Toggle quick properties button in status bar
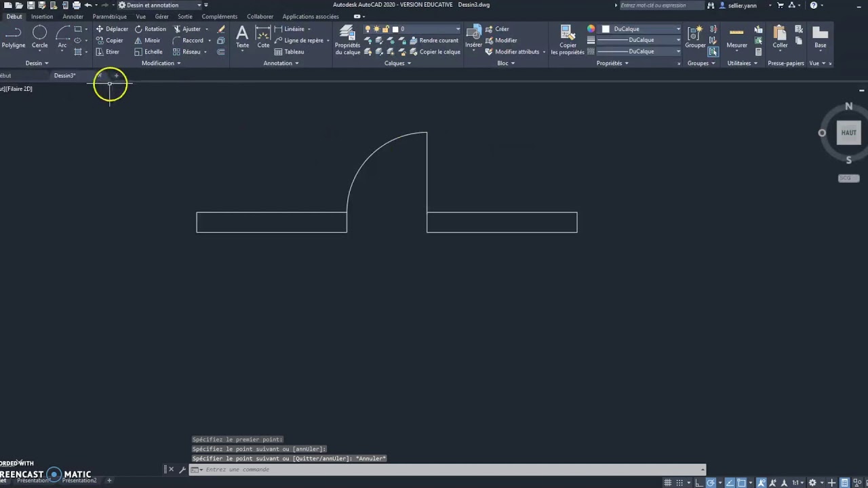The width and height of the screenshot is (868, 488). click(x=844, y=483)
